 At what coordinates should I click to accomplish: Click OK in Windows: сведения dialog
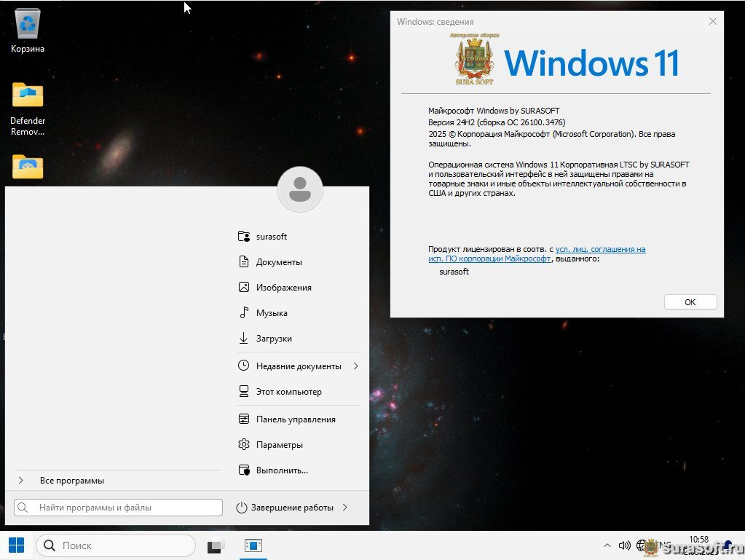[690, 302]
